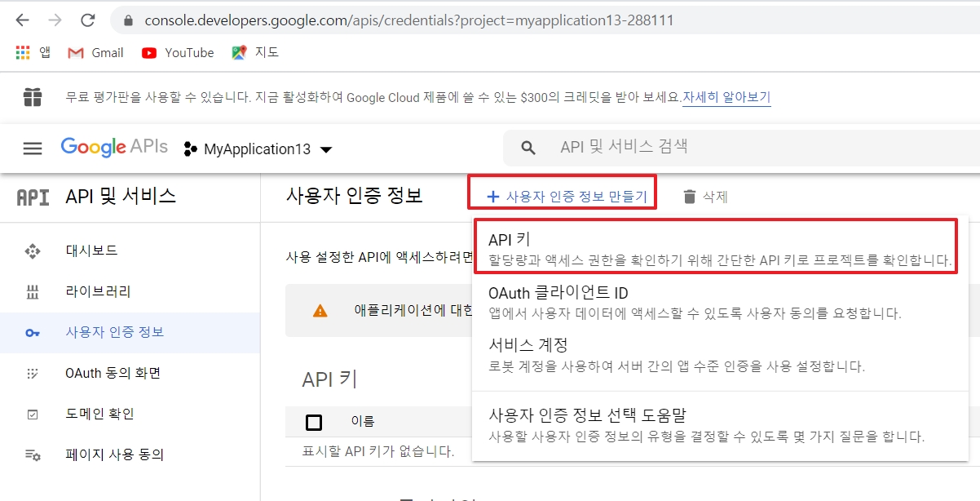Click the 대시보드 sidebar icon

point(33,251)
